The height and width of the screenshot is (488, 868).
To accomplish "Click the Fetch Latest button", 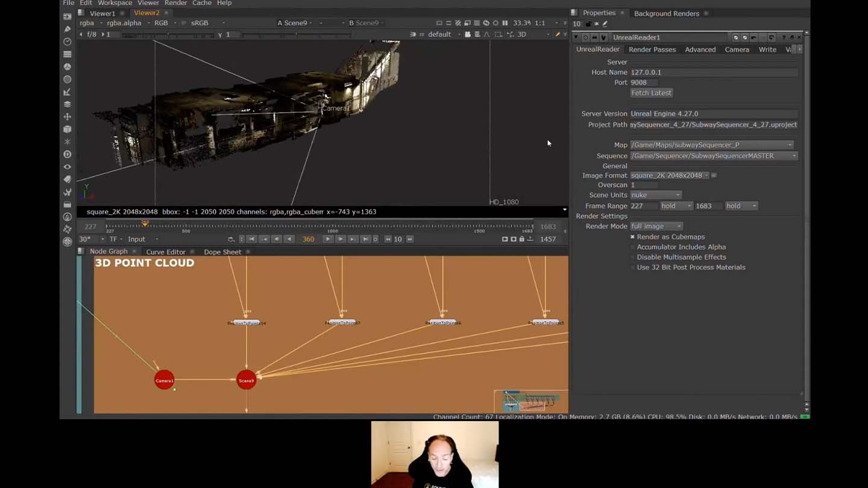I will point(651,93).
